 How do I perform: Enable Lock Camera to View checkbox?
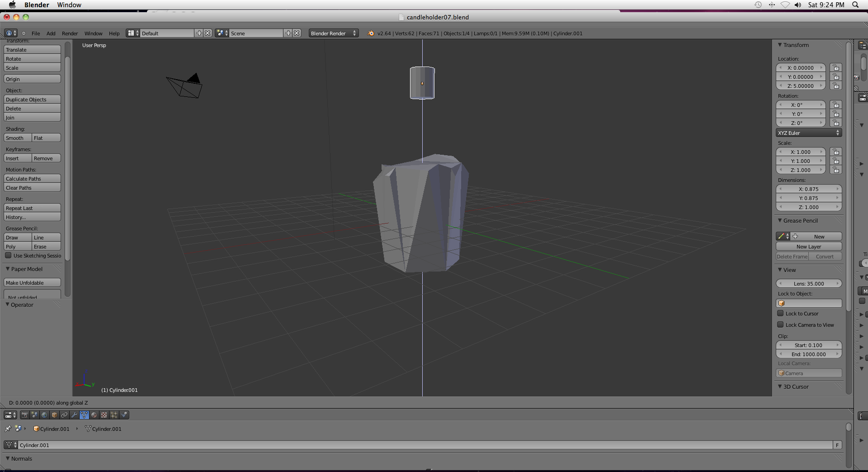780,324
